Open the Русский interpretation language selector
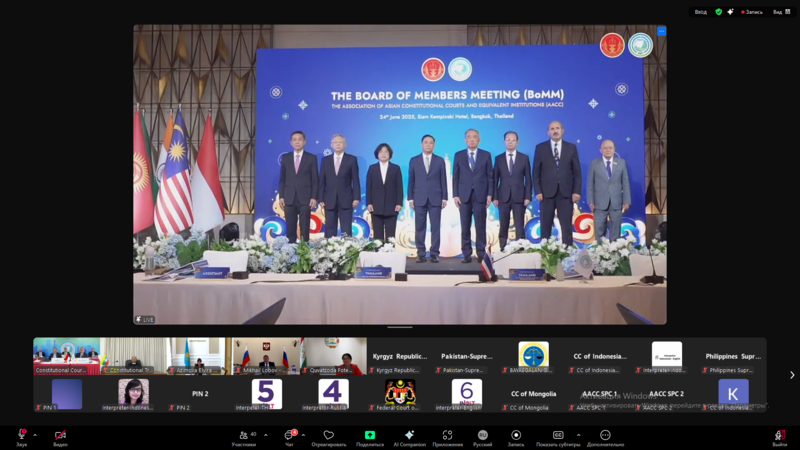Image resolution: width=800 pixels, height=450 pixels. pyautogui.click(x=483, y=436)
